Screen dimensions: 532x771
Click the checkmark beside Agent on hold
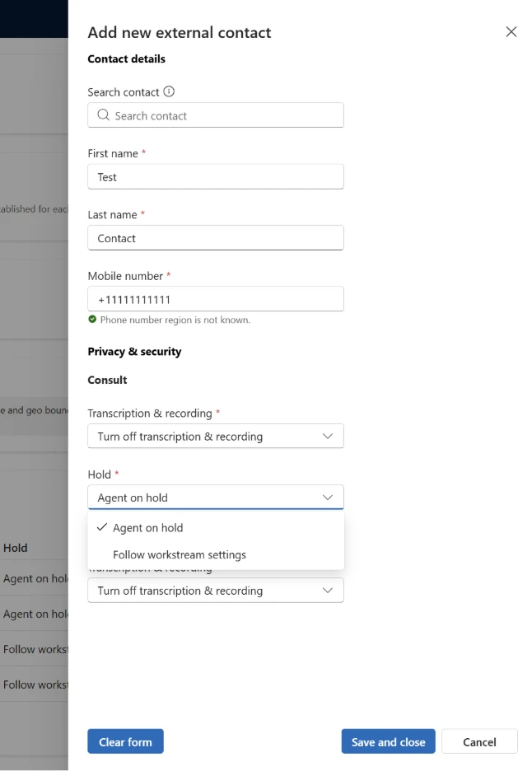coord(102,528)
